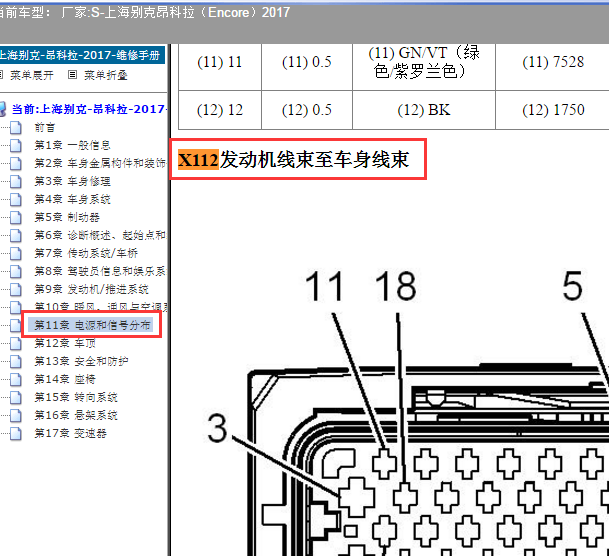The width and height of the screenshot is (609, 556).
Task: Click the document icon beside 第4章
Action: (16, 199)
